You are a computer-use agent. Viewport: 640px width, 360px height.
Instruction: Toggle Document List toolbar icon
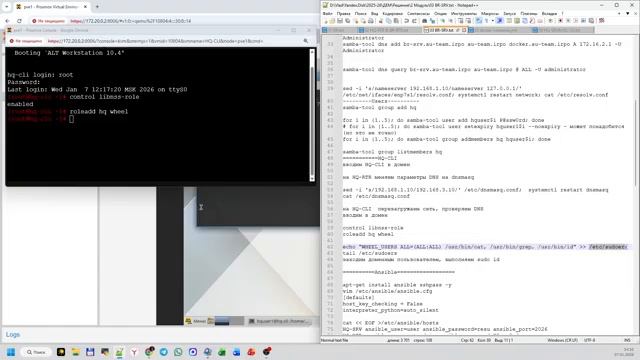(525, 20)
